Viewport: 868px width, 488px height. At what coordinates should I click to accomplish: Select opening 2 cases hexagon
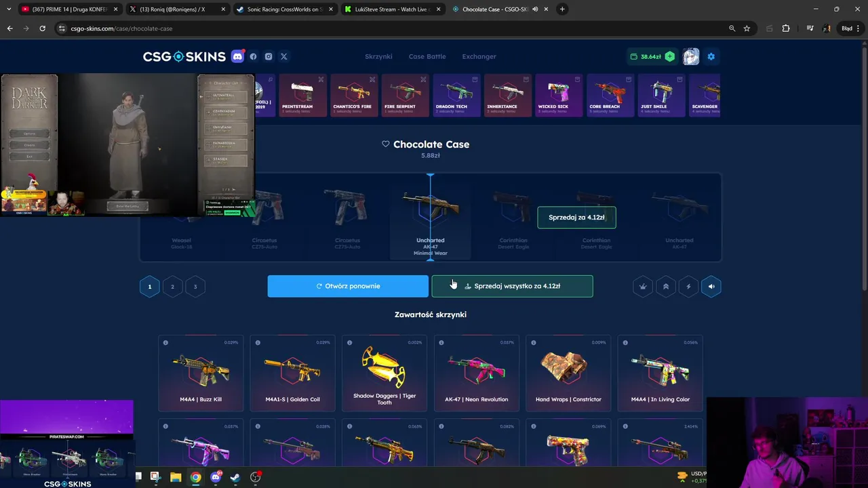pos(172,287)
